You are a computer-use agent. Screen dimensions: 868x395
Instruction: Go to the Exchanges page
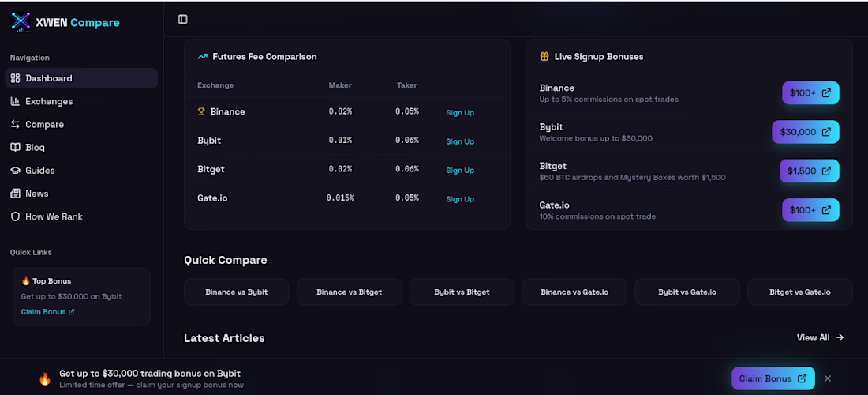coord(48,101)
